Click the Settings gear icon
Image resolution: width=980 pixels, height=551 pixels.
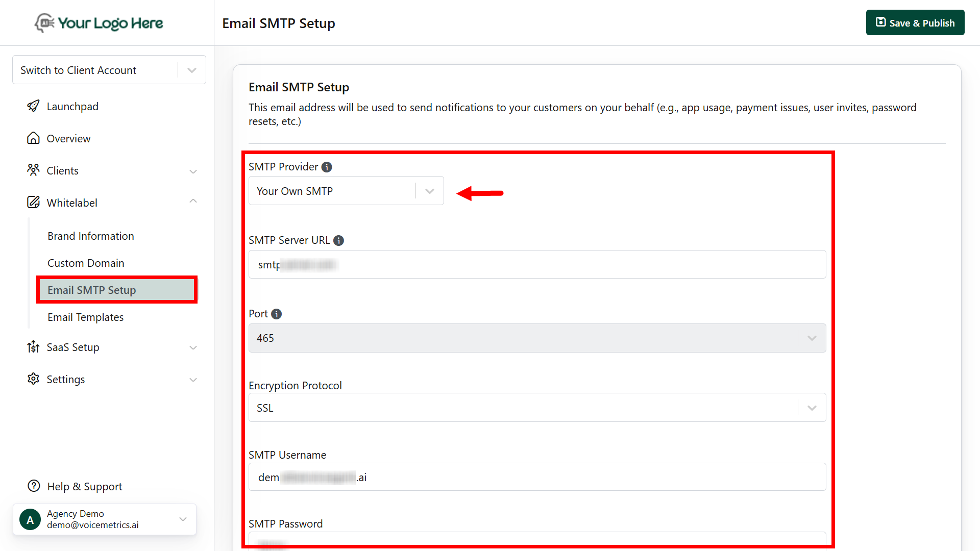[x=33, y=379]
